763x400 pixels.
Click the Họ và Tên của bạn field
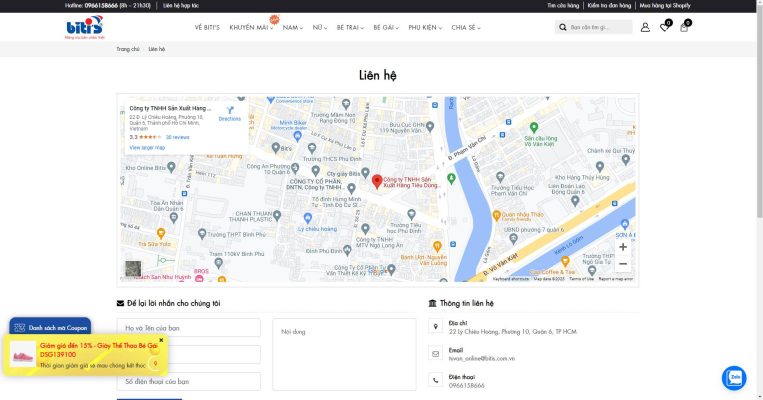[188, 328]
